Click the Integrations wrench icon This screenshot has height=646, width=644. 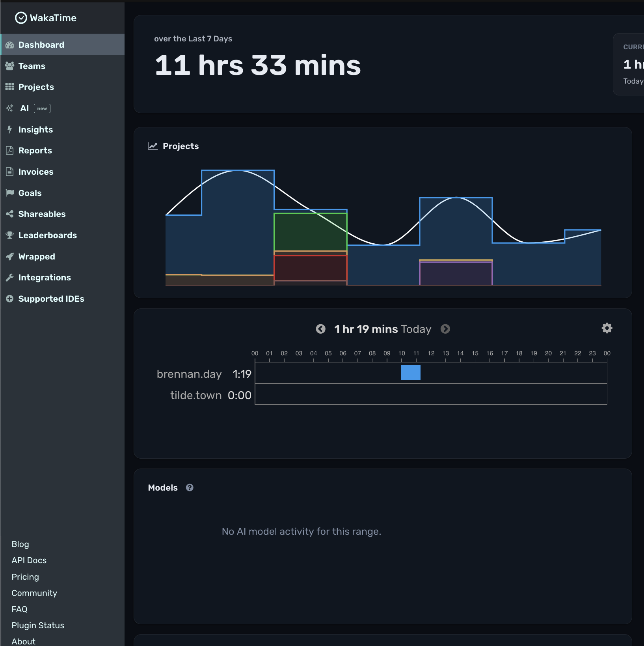[x=10, y=277]
